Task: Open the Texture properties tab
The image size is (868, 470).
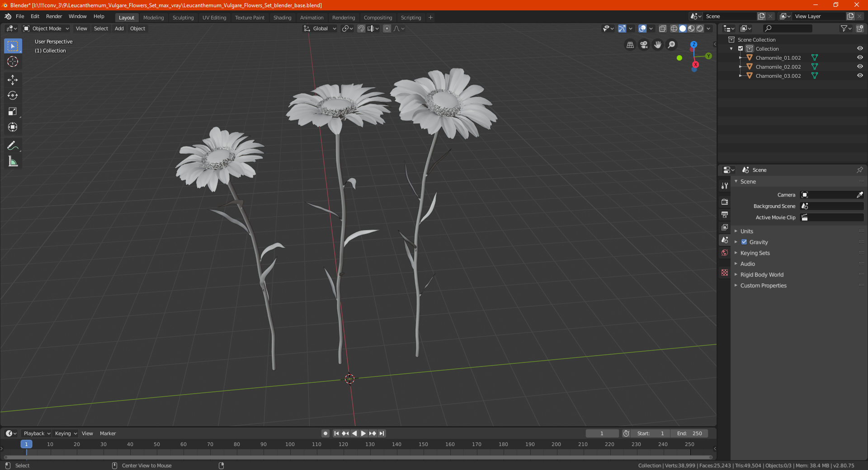Action: click(x=725, y=273)
